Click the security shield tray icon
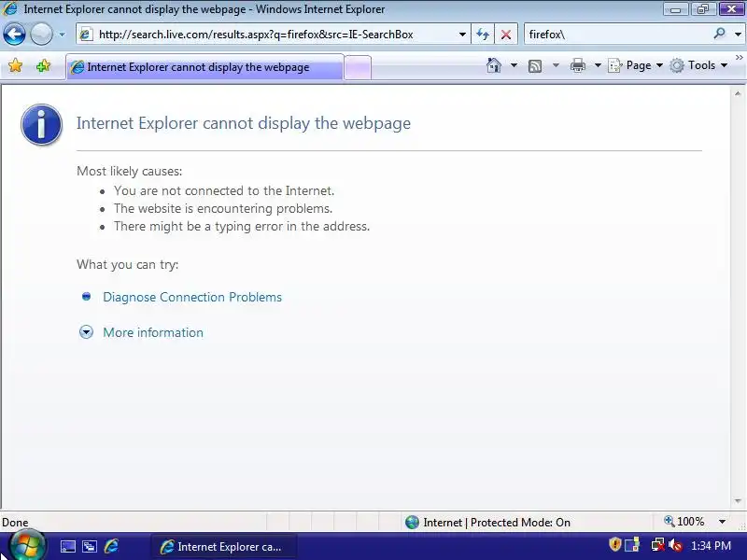Viewport: 747px width, 560px height. point(615,544)
